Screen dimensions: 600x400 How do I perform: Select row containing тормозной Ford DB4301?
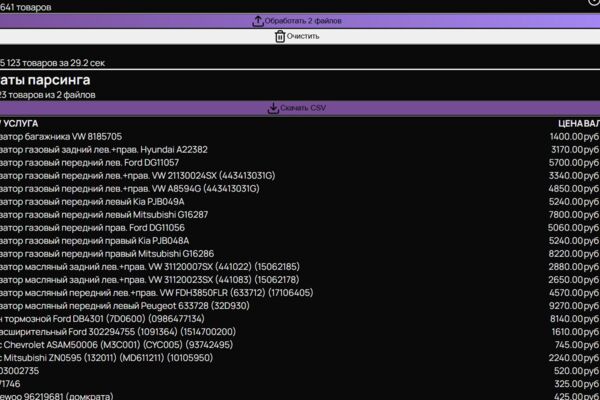(300, 319)
